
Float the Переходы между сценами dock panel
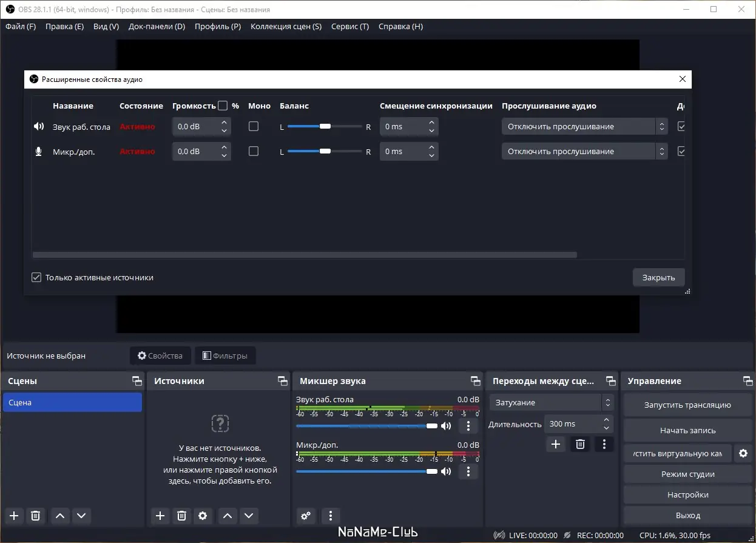click(610, 381)
